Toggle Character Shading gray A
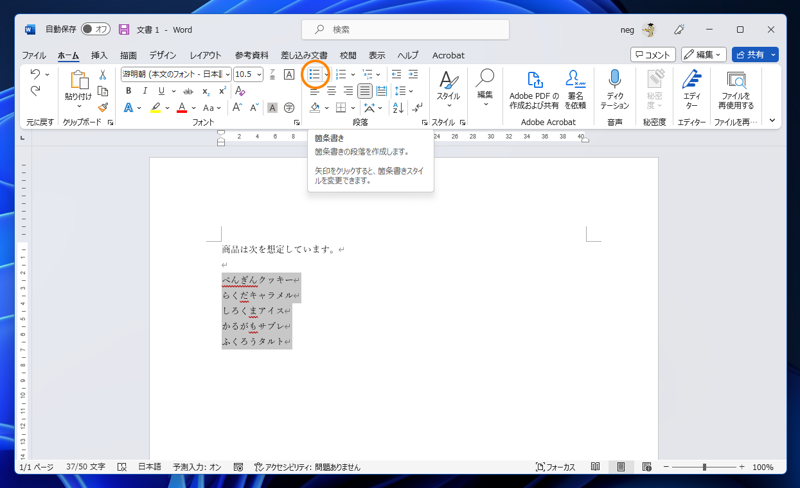The image size is (800, 488). click(x=272, y=108)
